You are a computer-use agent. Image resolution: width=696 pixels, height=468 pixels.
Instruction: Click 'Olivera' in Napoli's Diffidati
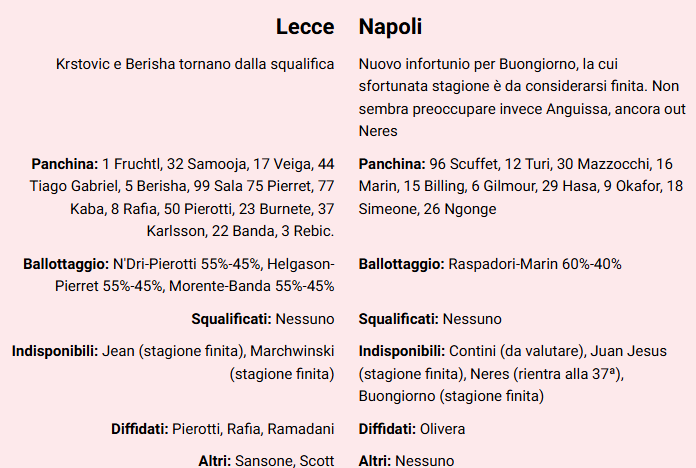click(x=443, y=429)
